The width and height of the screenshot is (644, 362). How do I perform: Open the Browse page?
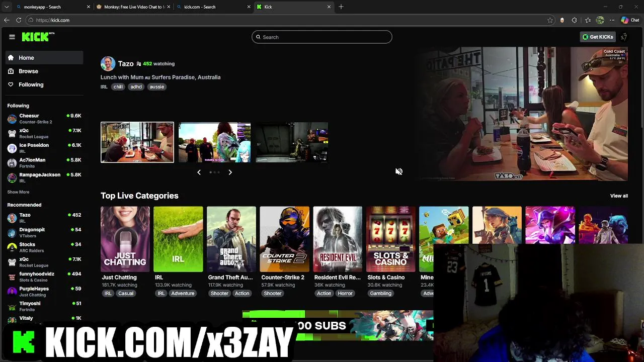point(44,71)
